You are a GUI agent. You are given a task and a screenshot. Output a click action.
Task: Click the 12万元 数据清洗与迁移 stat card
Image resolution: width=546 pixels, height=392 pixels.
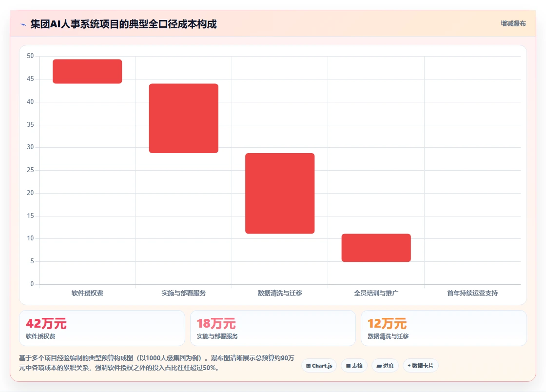(x=444, y=328)
